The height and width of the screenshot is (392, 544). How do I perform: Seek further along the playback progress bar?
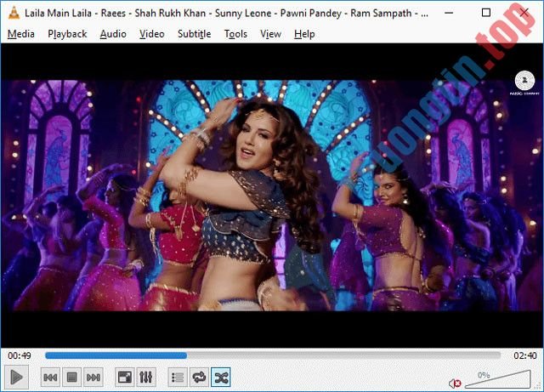(x=273, y=355)
